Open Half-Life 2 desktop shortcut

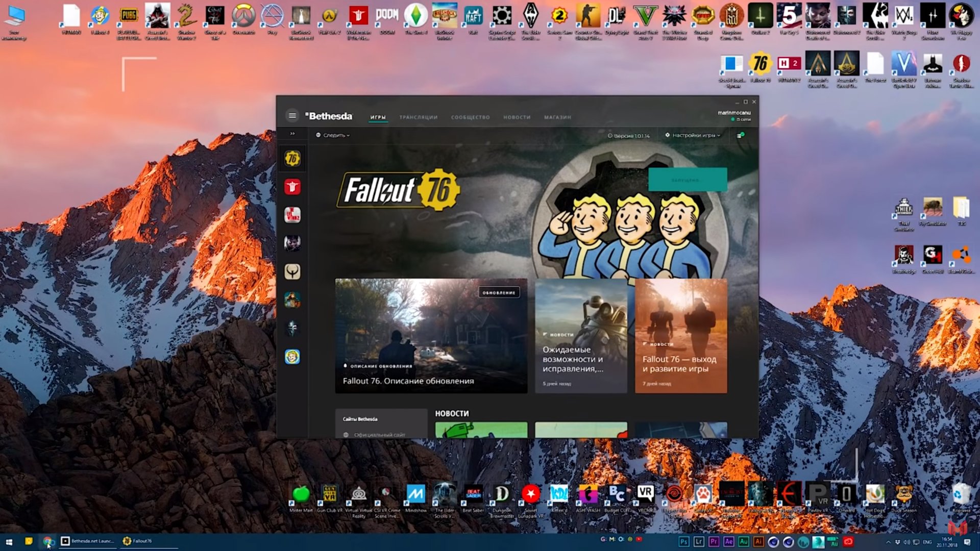click(x=329, y=21)
